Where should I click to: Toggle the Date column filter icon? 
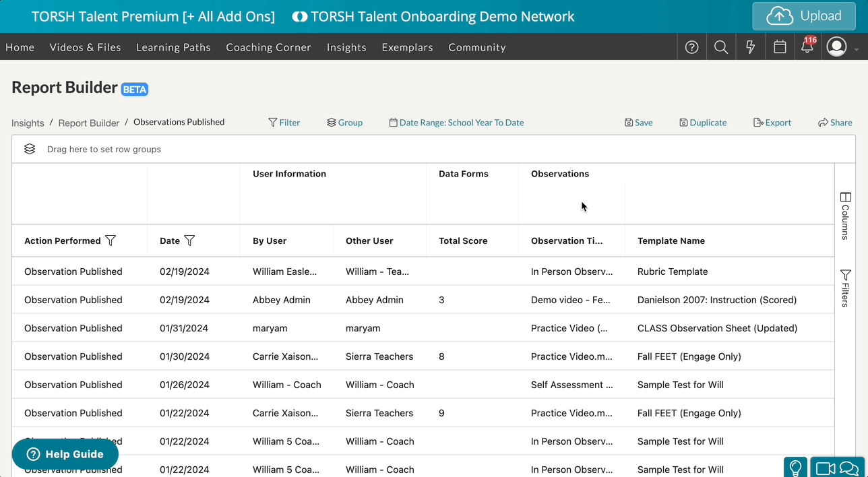click(189, 241)
